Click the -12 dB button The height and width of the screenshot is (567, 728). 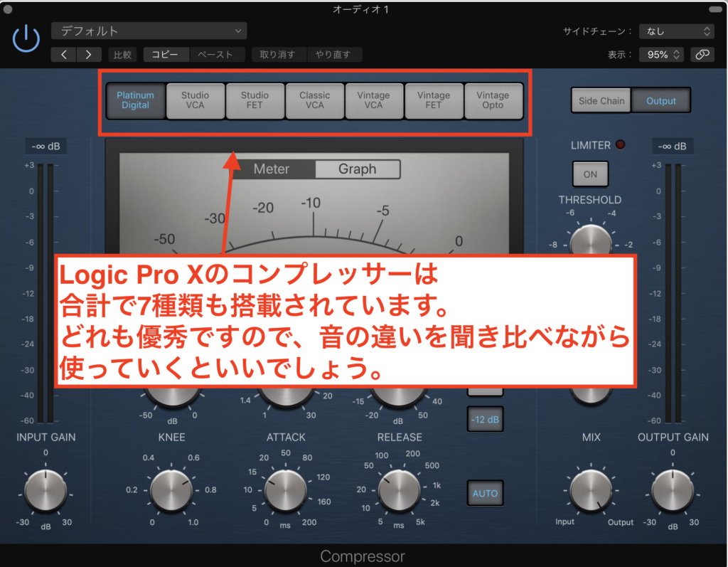click(485, 419)
